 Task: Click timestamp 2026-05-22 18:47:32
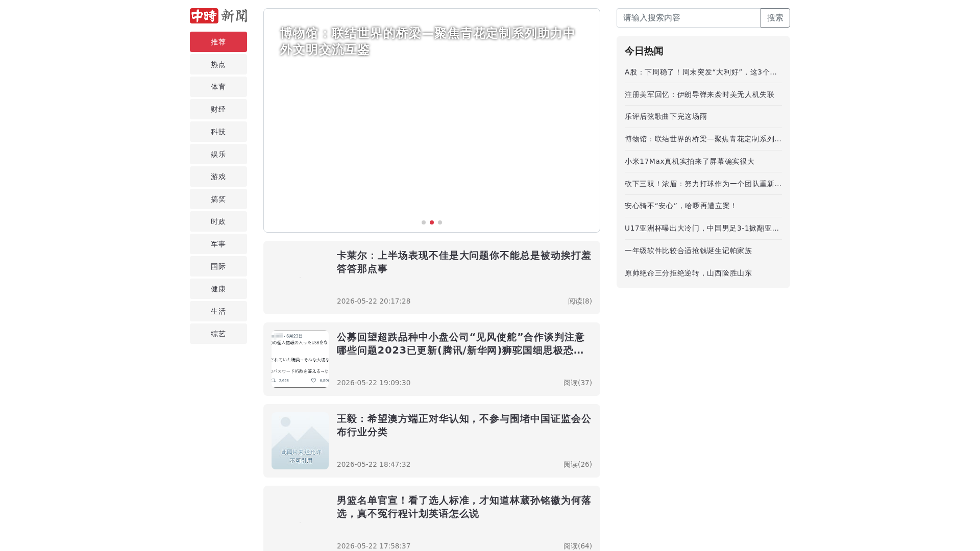pos(374,464)
